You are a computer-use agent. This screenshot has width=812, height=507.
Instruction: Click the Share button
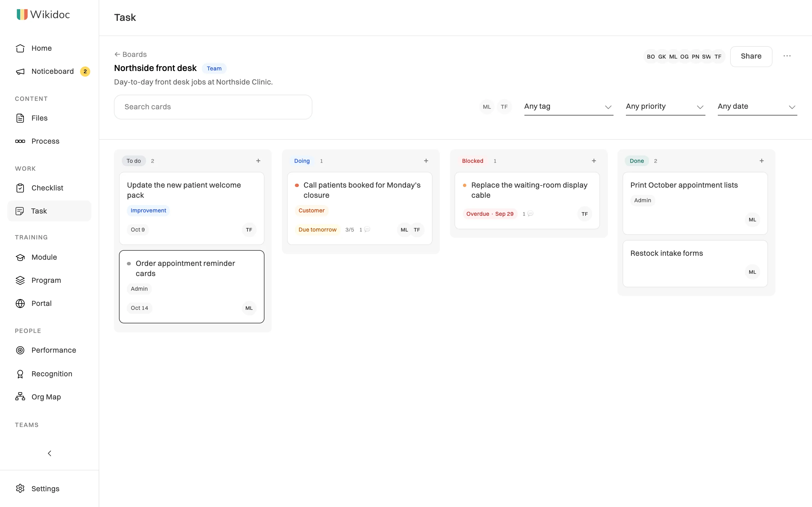coord(751,56)
